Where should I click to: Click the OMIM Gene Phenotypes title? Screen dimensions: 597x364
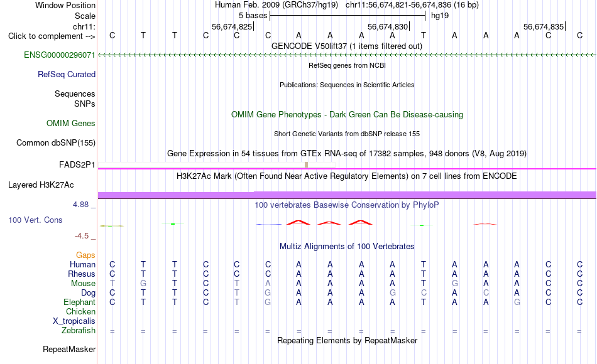pos(347,114)
